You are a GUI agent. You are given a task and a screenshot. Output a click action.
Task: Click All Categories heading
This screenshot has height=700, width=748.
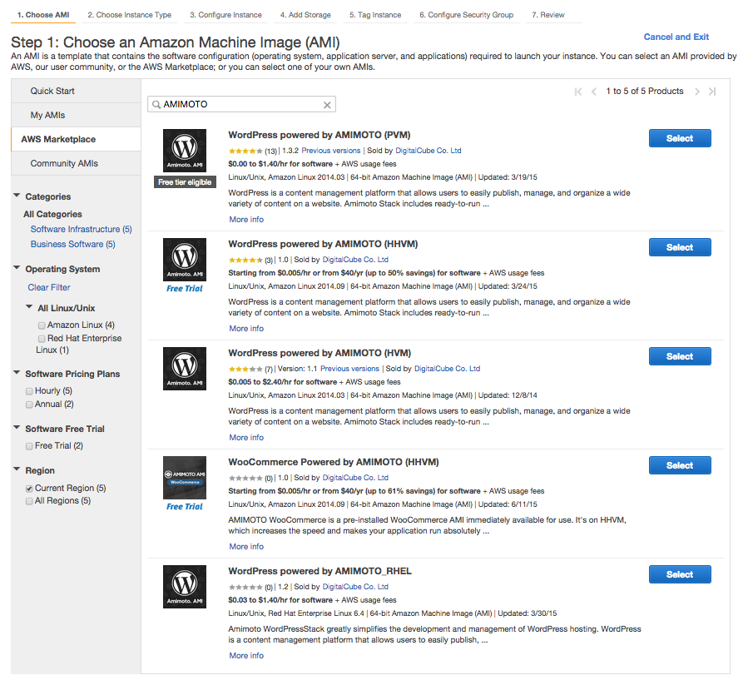tap(52, 214)
